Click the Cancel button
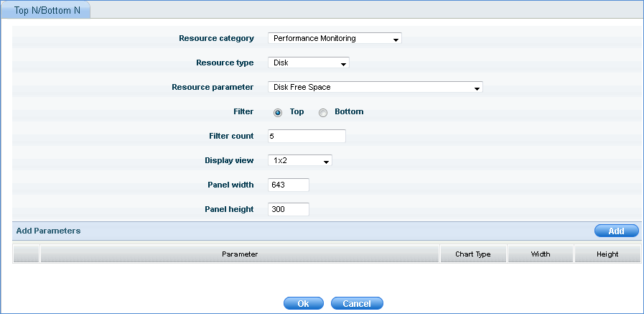644x314 pixels. pos(357,304)
